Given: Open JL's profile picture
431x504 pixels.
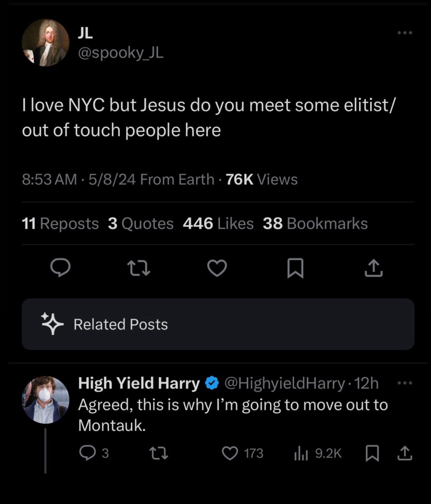Looking at the screenshot, I should (46, 43).
